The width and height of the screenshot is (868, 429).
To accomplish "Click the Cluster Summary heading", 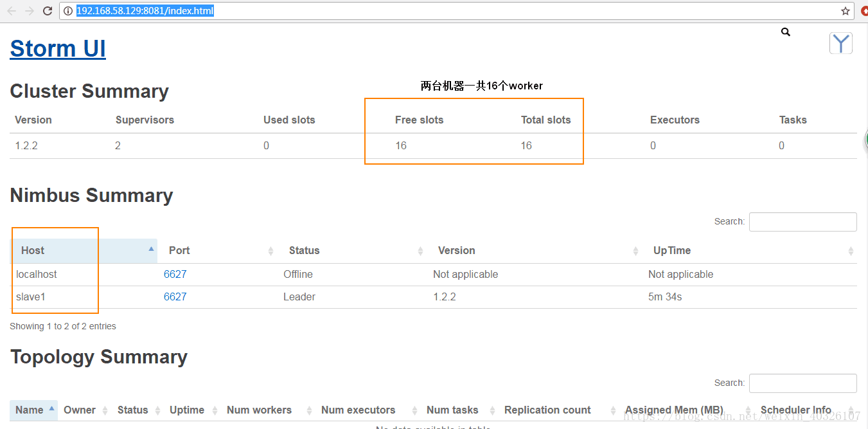I will (x=89, y=91).
